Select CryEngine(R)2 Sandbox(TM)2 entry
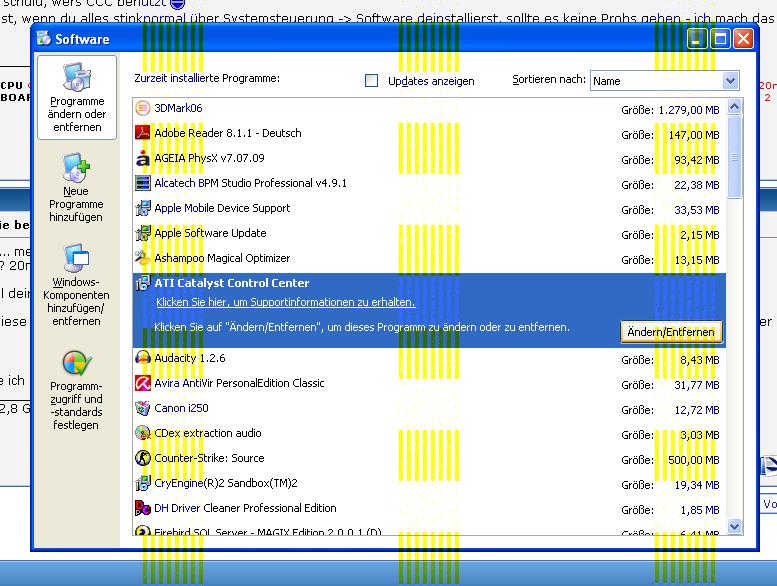Viewport: 777px width, 586px height. (x=429, y=483)
